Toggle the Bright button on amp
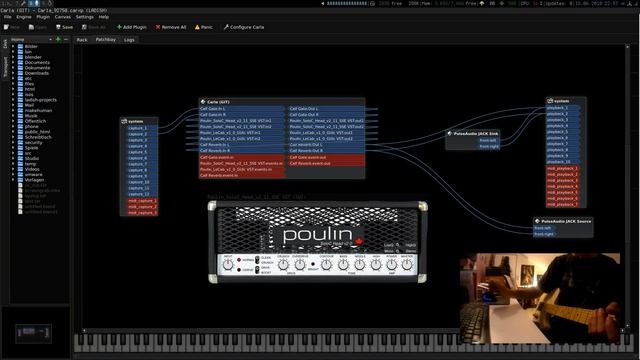Screen dimensions: 640x360 point(313,264)
